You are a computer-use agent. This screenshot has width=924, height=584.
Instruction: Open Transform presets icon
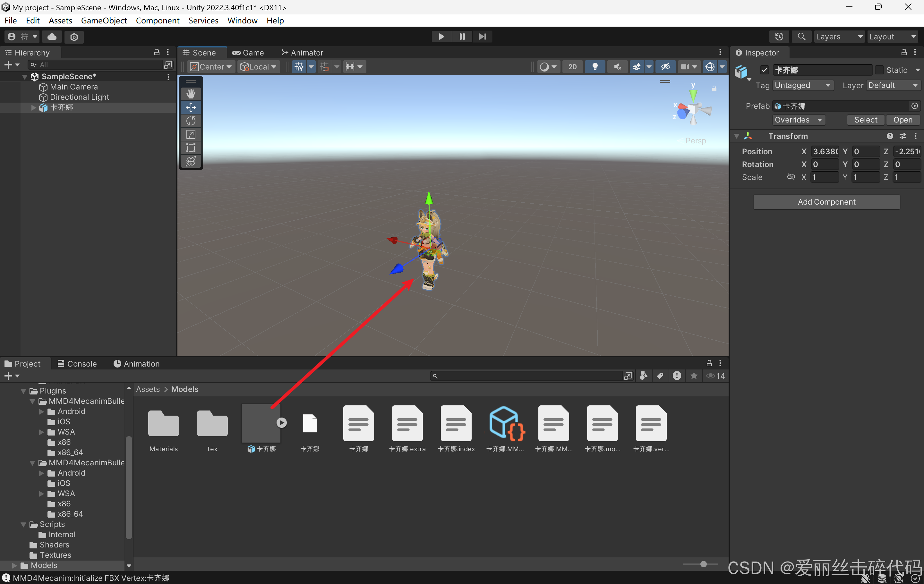point(903,136)
